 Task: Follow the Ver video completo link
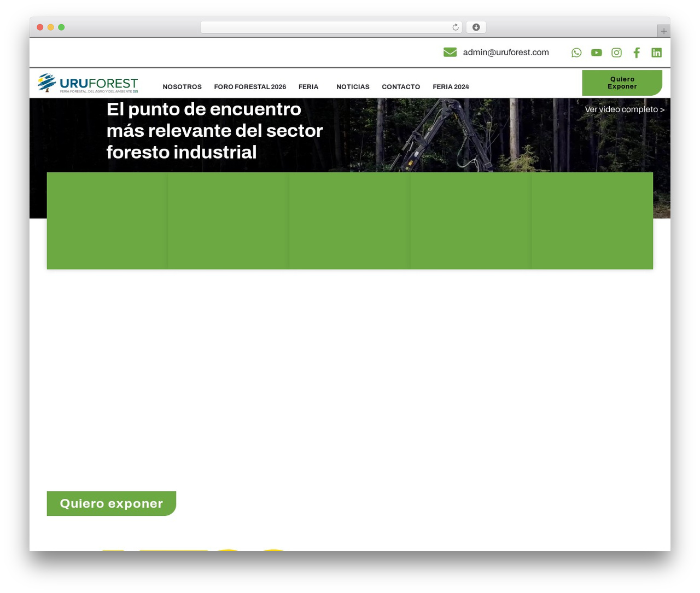click(625, 109)
